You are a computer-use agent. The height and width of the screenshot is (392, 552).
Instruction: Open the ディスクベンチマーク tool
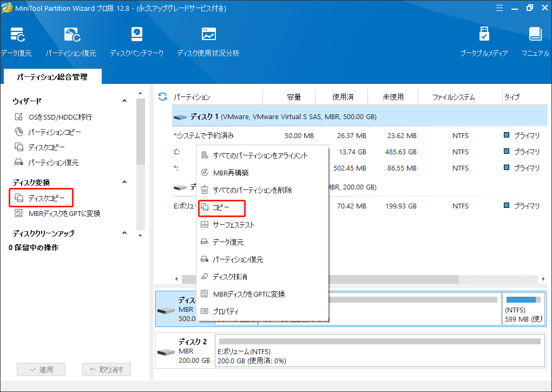[x=136, y=42]
